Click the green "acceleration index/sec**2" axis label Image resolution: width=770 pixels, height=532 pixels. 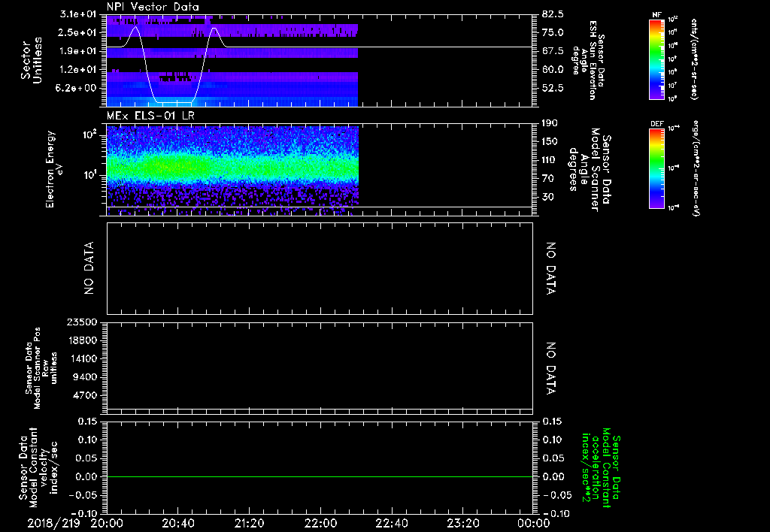coord(600,467)
